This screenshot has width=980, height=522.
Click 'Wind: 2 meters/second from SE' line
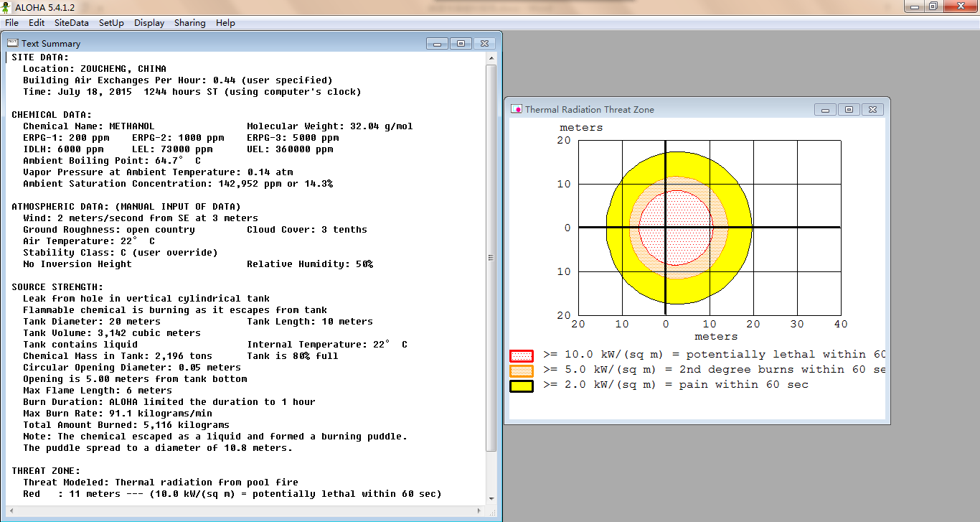coord(141,218)
